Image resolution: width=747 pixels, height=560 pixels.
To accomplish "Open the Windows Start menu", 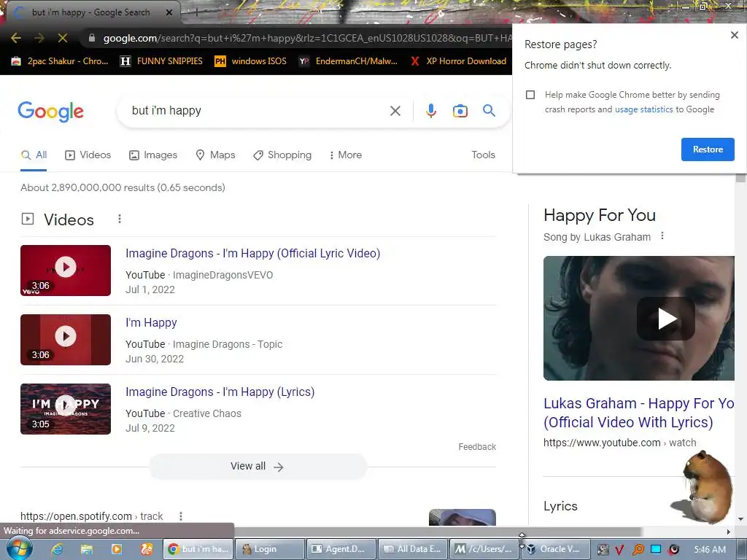I will [20, 548].
